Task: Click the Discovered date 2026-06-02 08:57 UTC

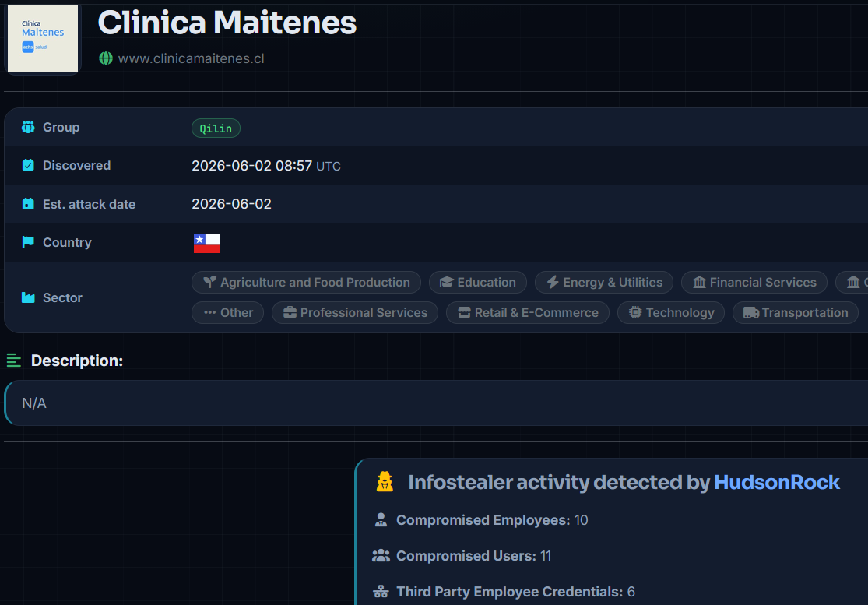Action: click(x=265, y=166)
